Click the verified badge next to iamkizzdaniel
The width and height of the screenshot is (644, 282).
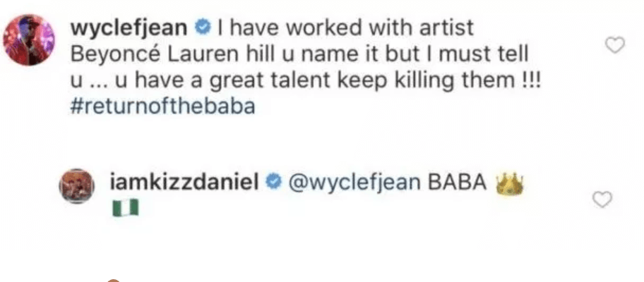click(273, 183)
